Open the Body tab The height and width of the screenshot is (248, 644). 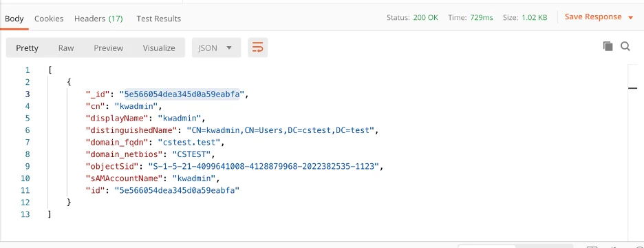[14, 19]
